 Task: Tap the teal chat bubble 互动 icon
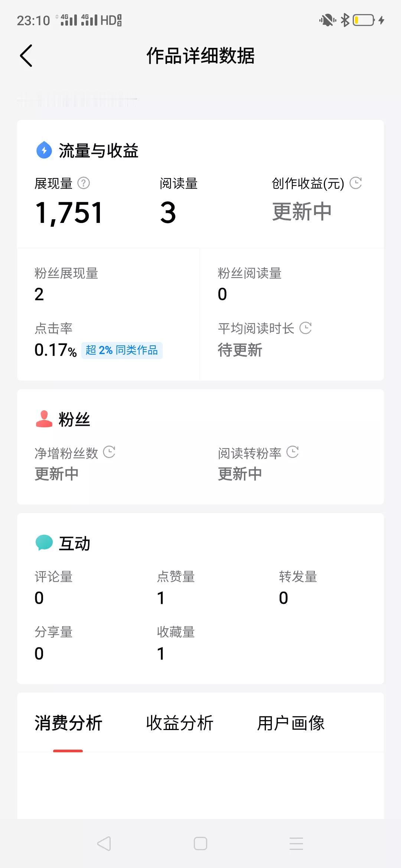tap(44, 543)
